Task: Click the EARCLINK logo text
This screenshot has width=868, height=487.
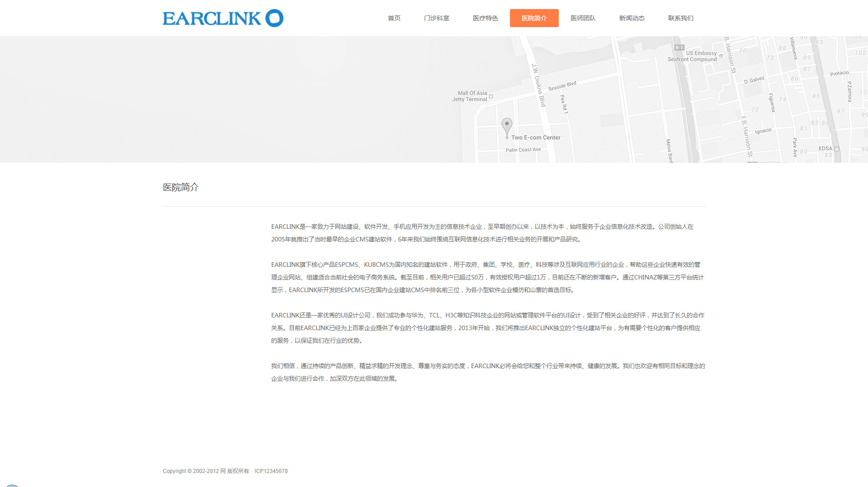Action: click(x=212, y=19)
